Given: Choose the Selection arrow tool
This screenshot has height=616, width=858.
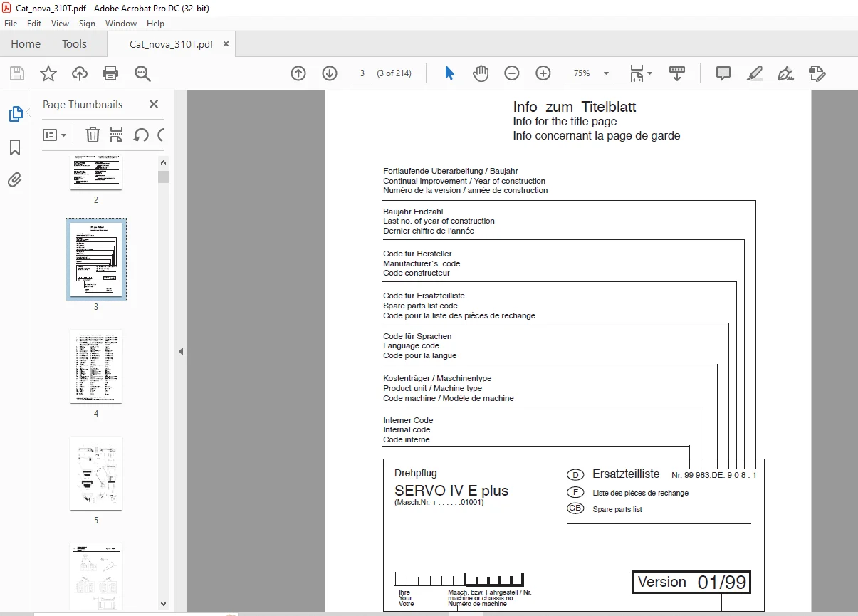Looking at the screenshot, I should point(449,73).
